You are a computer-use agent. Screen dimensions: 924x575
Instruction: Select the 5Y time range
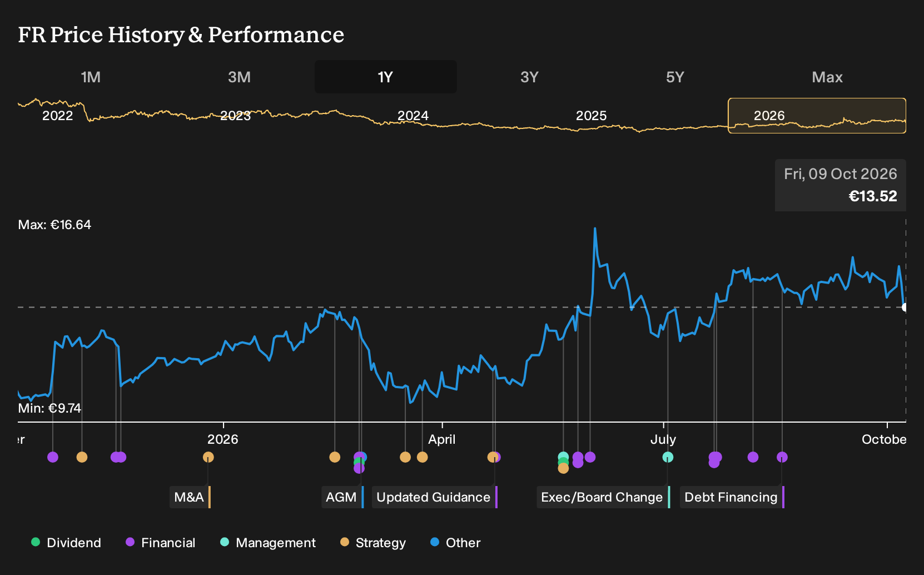click(675, 77)
